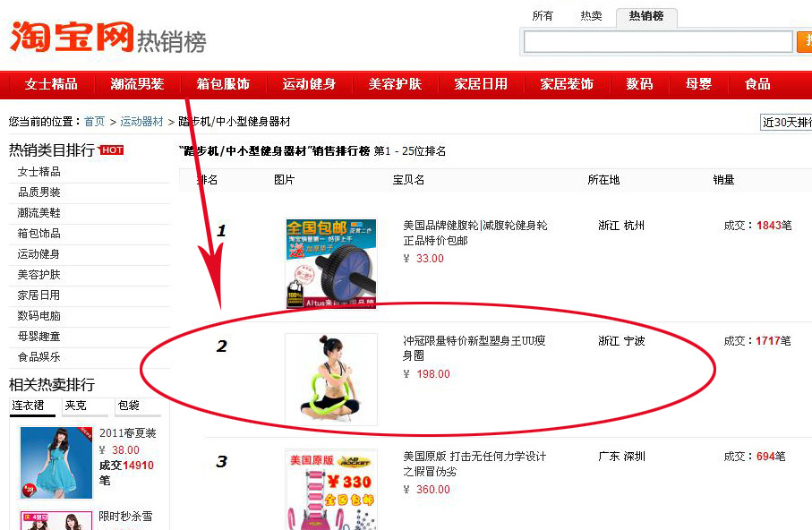Click the 运动器材 breadcrumb link
The image size is (812, 530).
coord(141,122)
